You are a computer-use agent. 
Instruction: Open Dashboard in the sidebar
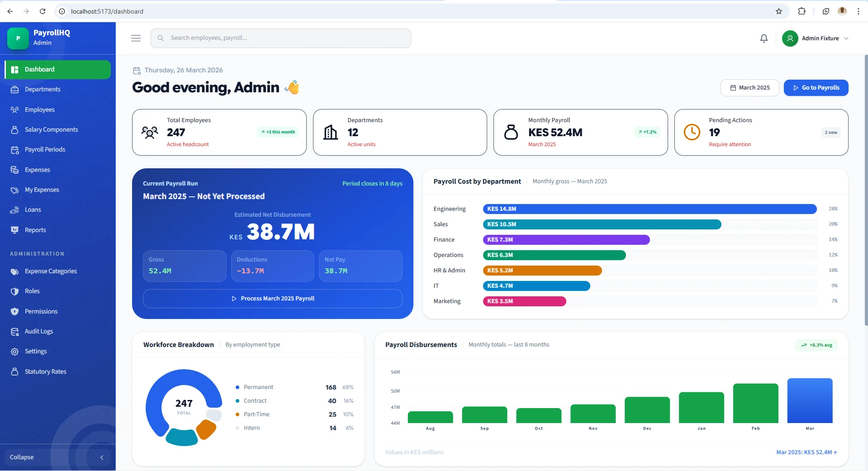click(58, 69)
